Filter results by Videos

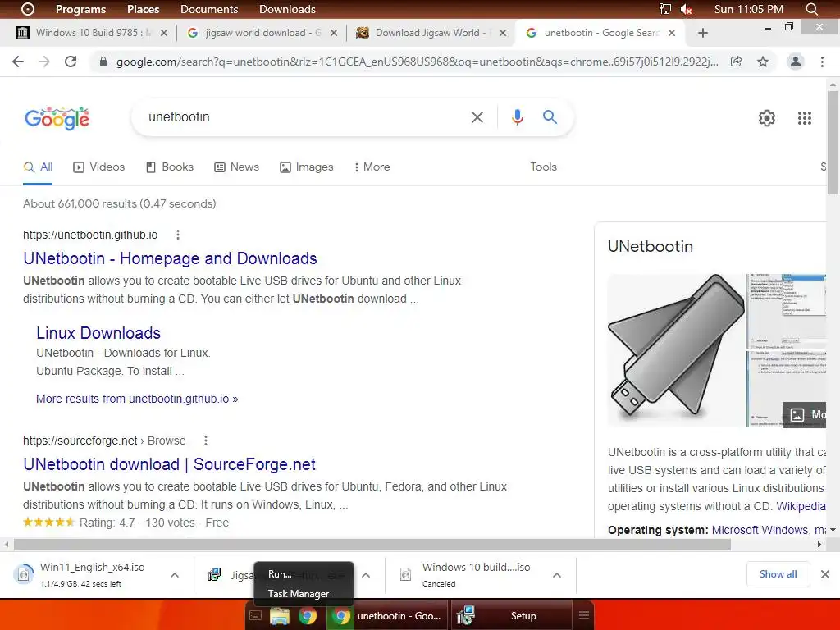98,167
